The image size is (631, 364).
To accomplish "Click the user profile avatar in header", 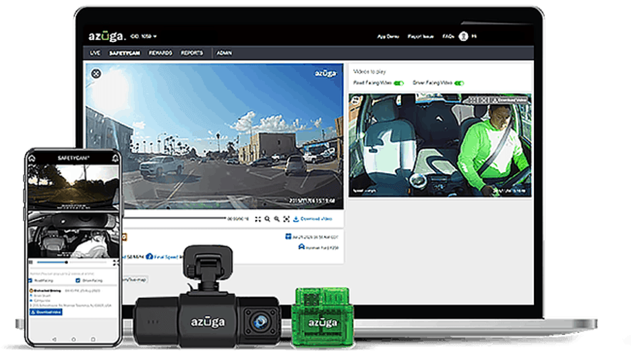I will pyautogui.click(x=463, y=36).
